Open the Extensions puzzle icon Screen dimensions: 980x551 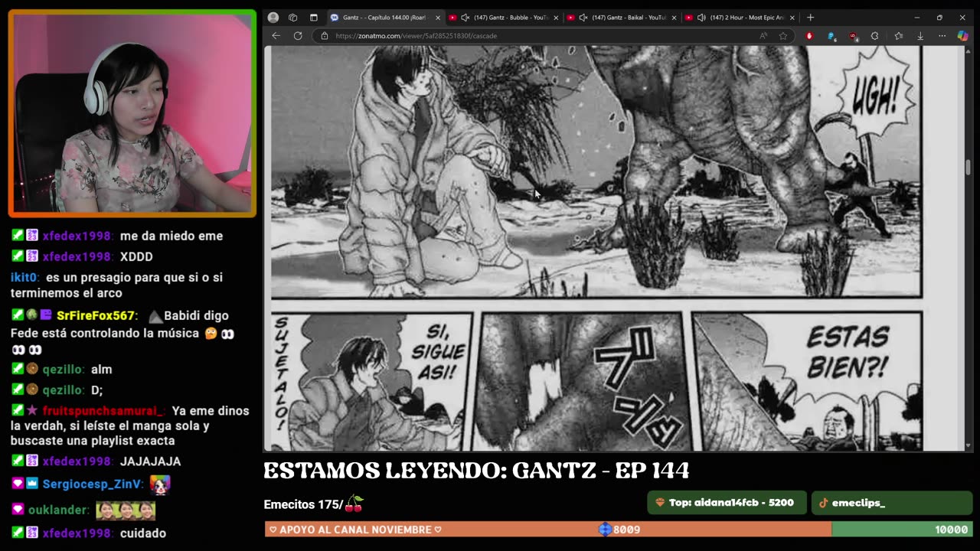pyautogui.click(x=875, y=36)
